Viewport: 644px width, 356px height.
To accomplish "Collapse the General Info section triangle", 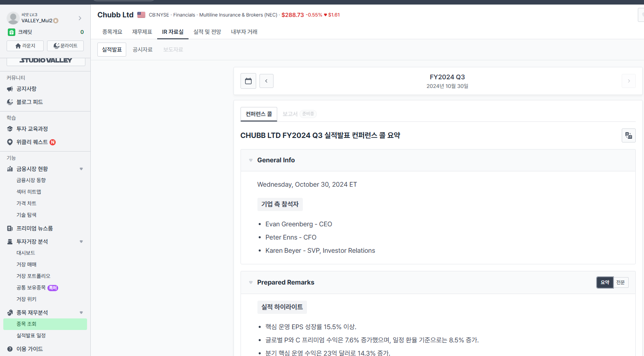I will click(251, 160).
